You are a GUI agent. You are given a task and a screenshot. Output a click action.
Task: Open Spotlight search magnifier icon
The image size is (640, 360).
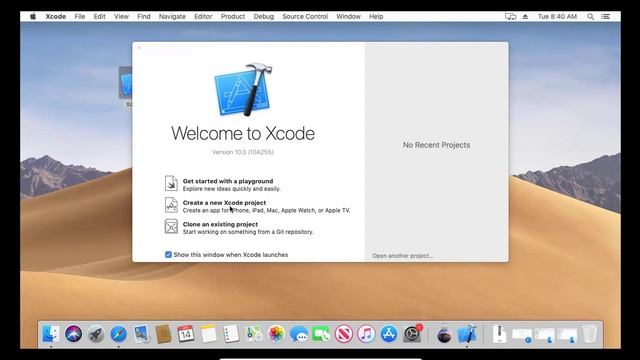[x=590, y=16]
